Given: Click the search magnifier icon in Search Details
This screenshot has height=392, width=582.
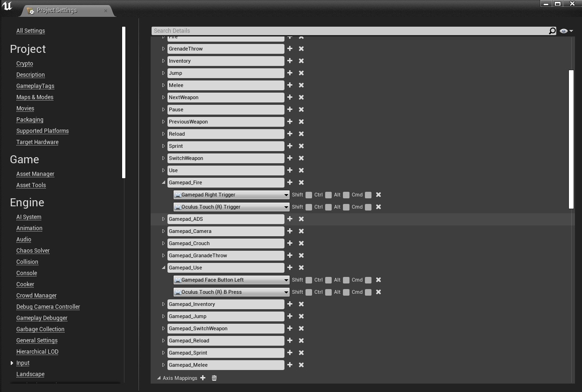Looking at the screenshot, I should pyautogui.click(x=552, y=31).
